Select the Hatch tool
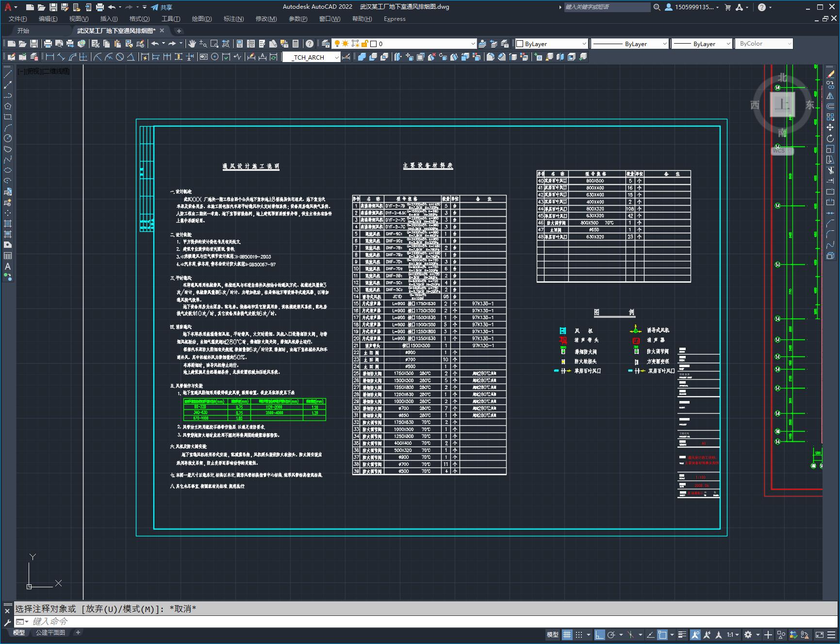This screenshot has height=644, width=840. coord(8,224)
